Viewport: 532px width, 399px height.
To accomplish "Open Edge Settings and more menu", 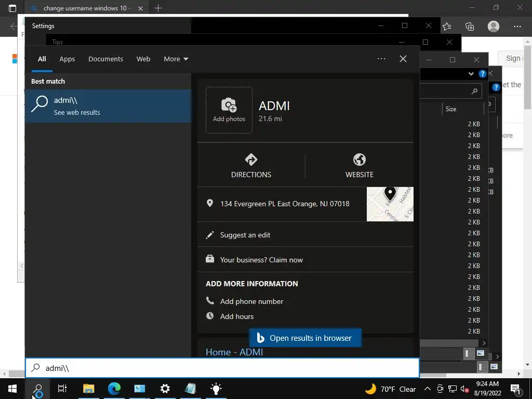I will tap(517, 26).
